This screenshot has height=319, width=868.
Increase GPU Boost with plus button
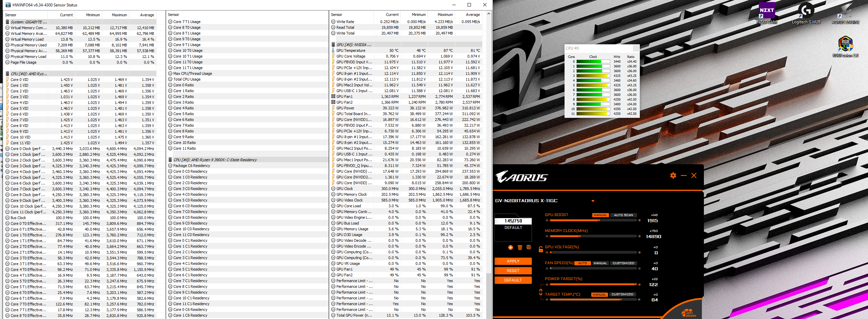pos(639,220)
